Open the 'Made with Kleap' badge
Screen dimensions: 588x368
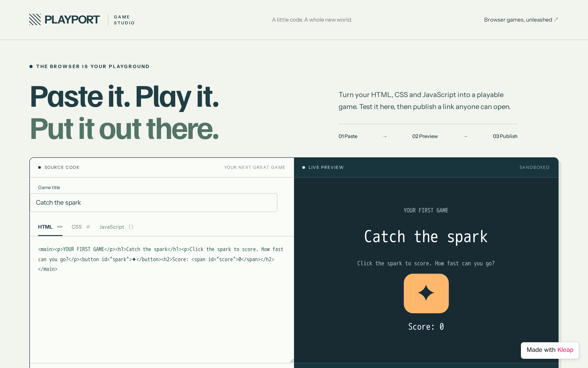click(x=550, y=350)
